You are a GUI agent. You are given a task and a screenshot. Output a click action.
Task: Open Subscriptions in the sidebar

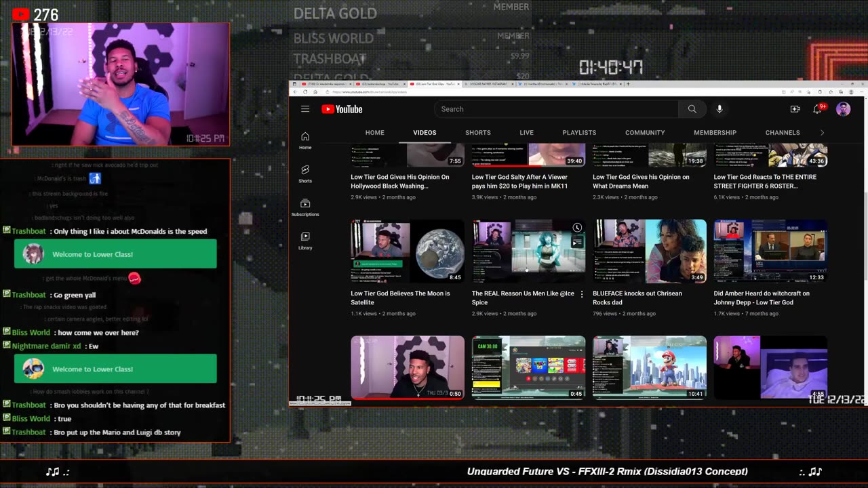tap(305, 207)
